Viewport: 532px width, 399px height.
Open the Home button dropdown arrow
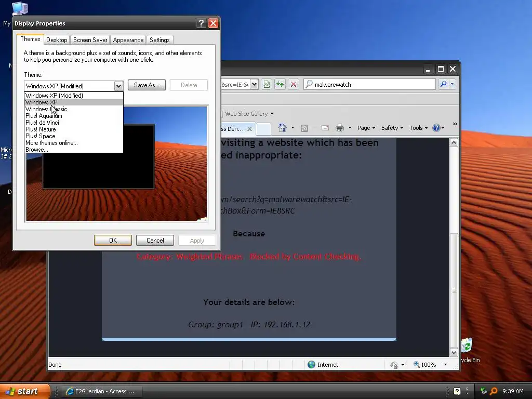pyautogui.click(x=292, y=128)
